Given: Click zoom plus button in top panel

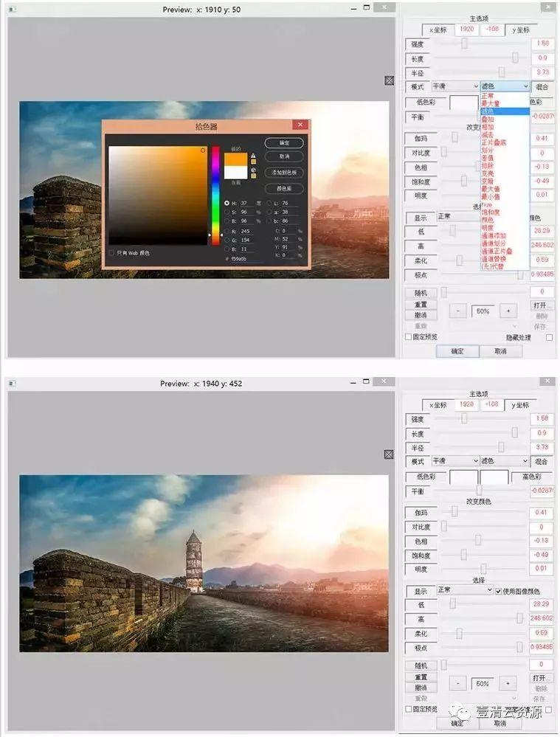Looking at the screenshot, I should point(508,311).
